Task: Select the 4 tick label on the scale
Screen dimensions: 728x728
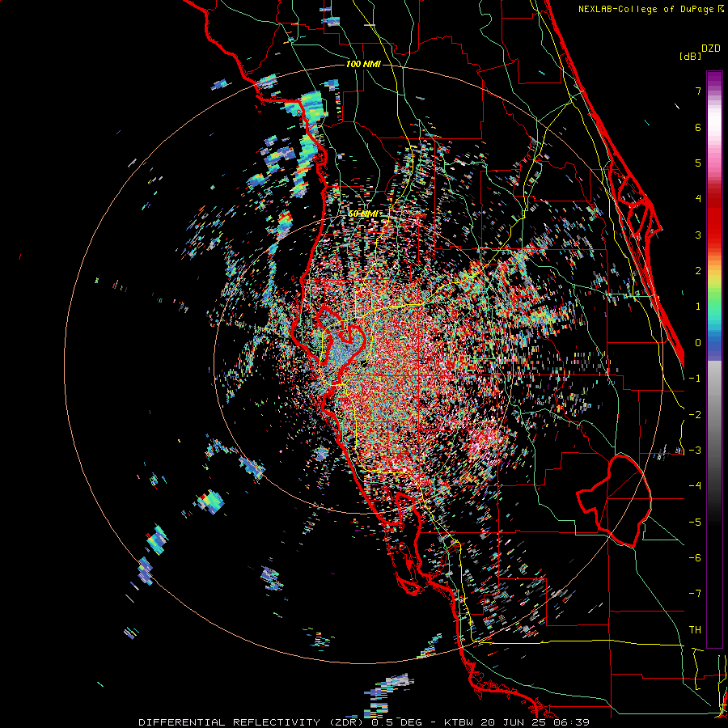Action: [698, 199]
